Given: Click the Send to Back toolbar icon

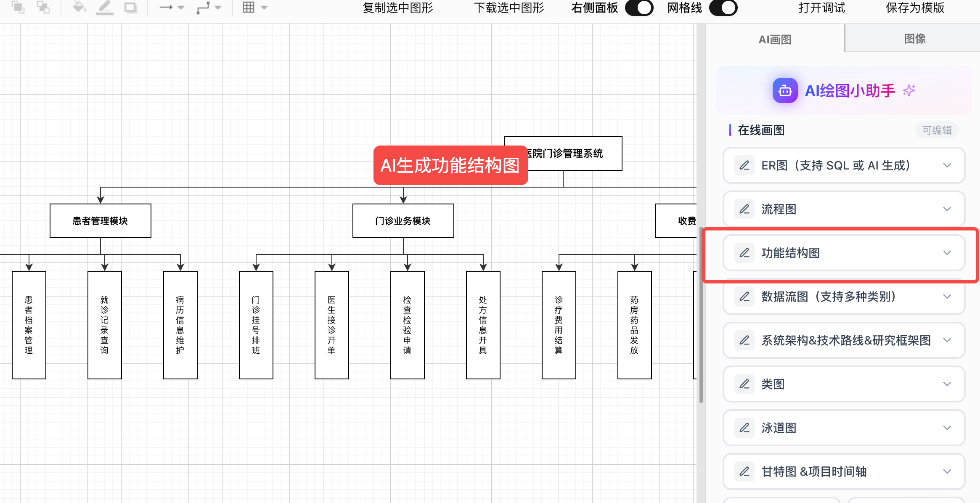Looking at the screenshot, I should 43,7.
